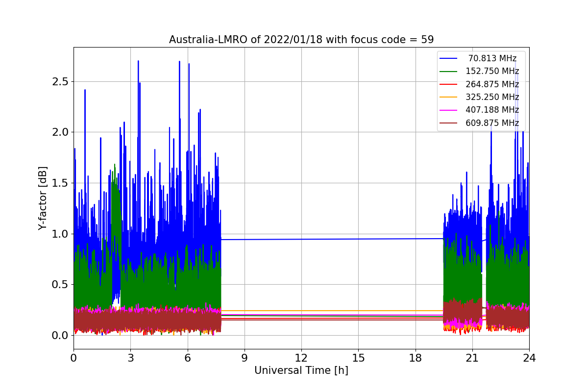This screenshot has width=588, height=392.
Task: Select the 264.875 MHz legend label
Action: (492, 84)
